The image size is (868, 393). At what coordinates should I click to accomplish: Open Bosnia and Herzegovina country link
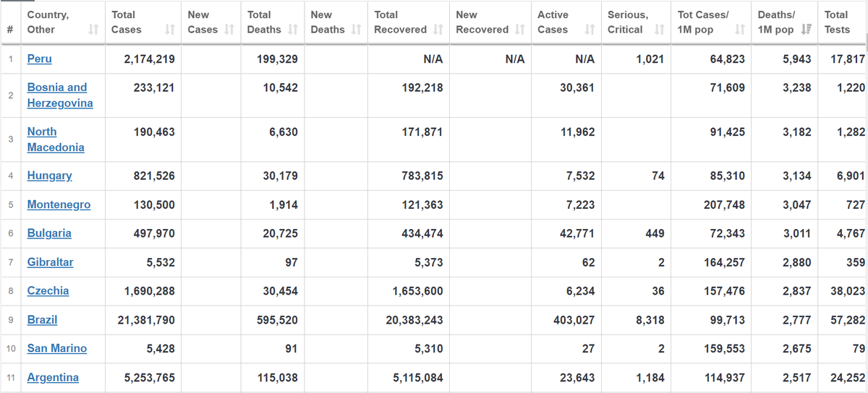60,95
